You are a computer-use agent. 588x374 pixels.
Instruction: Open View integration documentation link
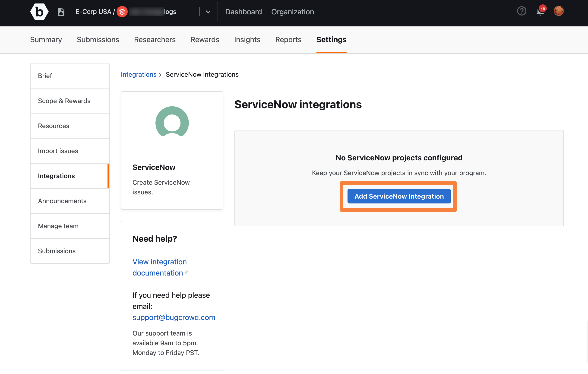(160, 267)
